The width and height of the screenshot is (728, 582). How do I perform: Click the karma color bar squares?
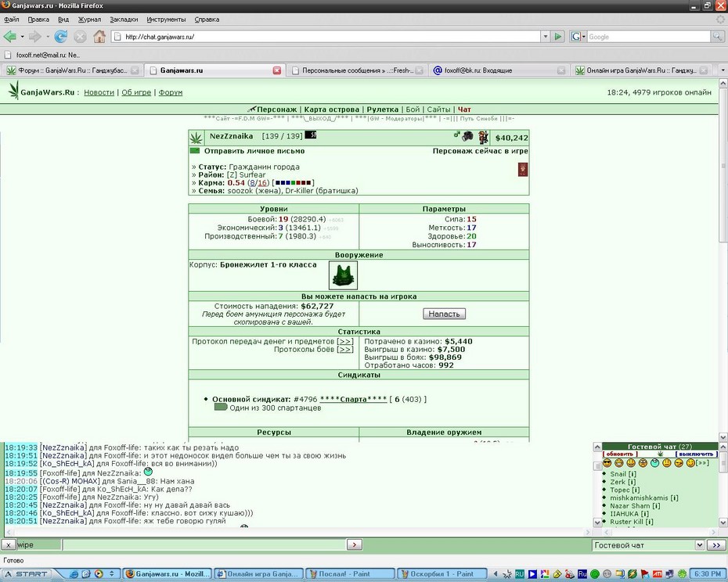click(293, 183)
